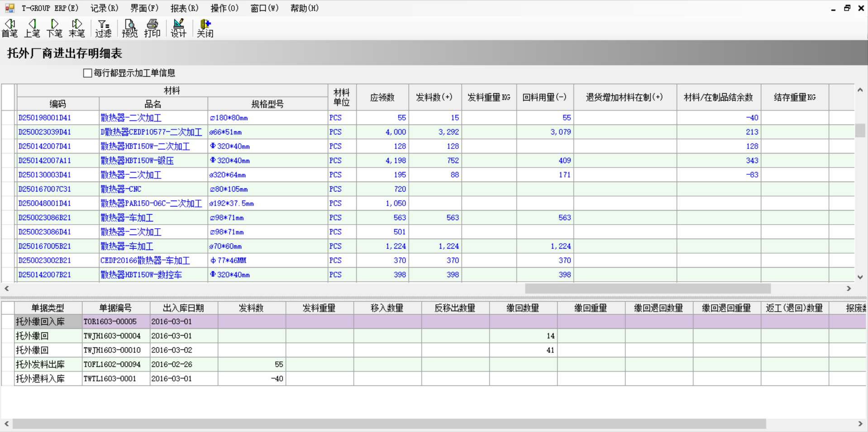Click the 规格型号 column header
Screen dimensions: 868x432
point(267,104)
